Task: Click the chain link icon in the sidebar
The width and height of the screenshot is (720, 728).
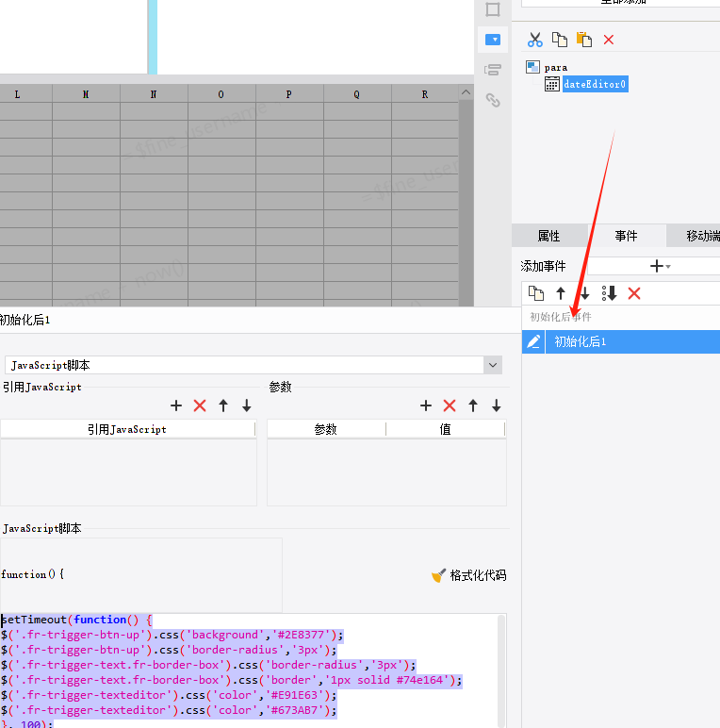Action: tap(493, 100)
